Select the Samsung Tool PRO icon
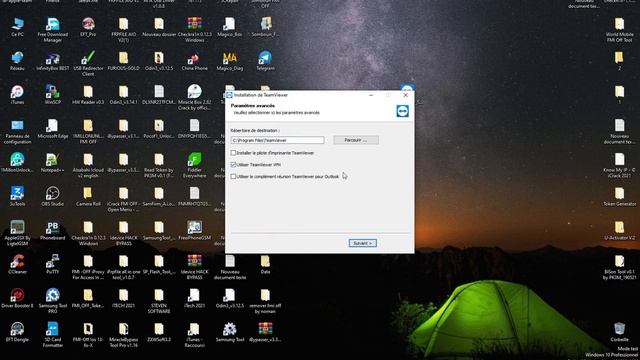 click(x=53, y=301)
